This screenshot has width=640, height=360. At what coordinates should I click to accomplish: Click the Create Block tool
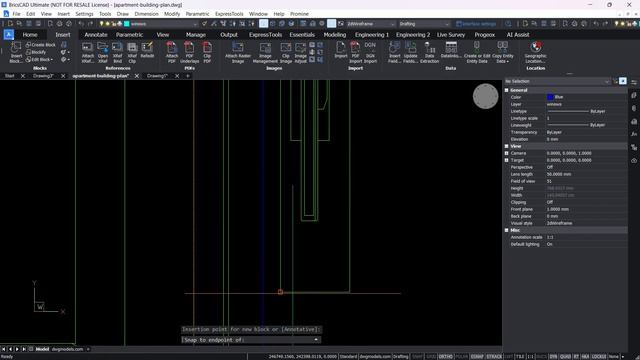click(40, 45)
